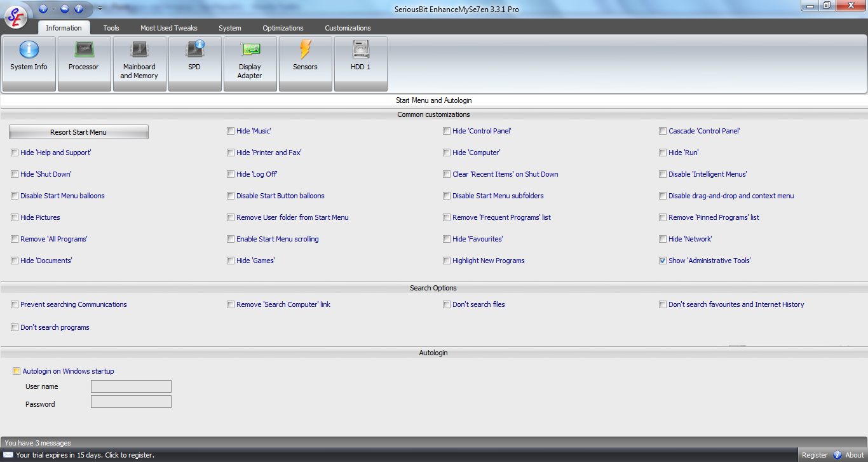Viewport: 868px width, 462px height.
Task: Tick Hide 'Favourites'
Action: click(447, 239)
